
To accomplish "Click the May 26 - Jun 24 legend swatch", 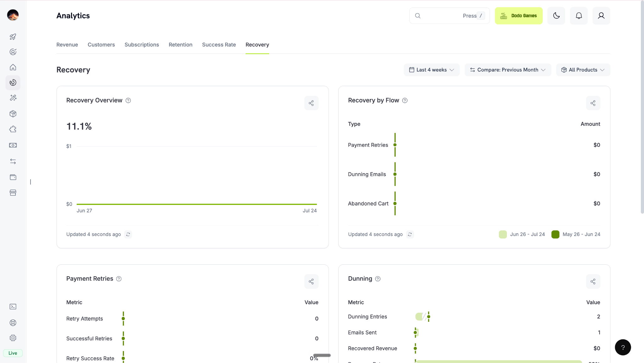I will (555, 234).
